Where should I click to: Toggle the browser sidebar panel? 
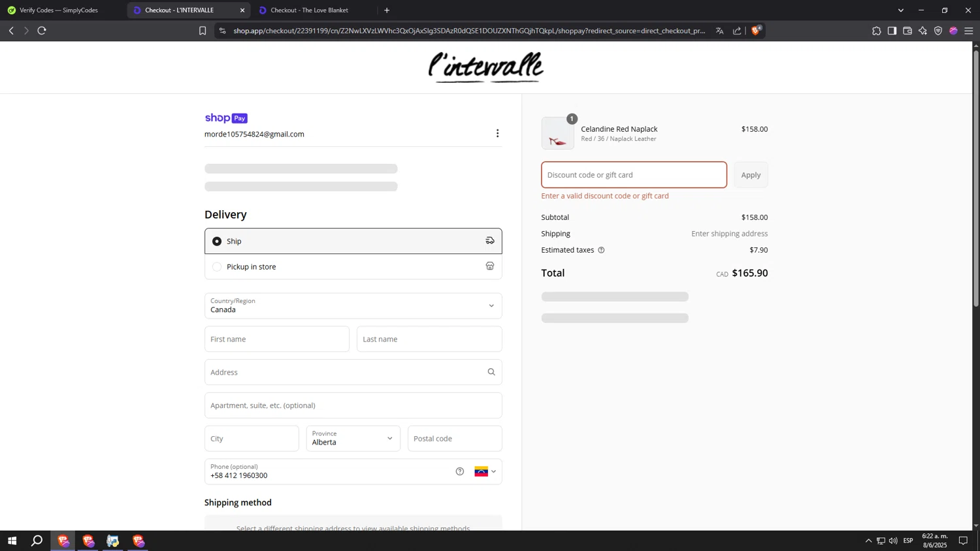coord(892,31)
